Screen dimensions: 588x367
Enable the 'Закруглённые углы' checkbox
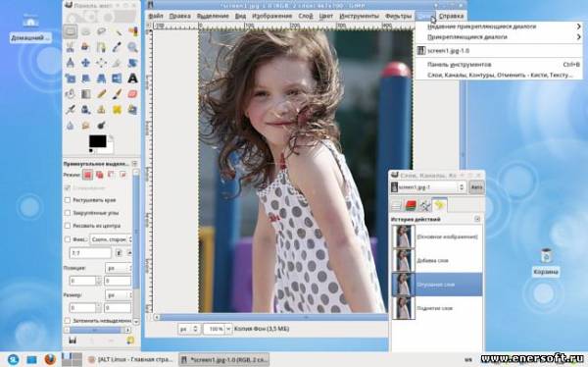click(x=68, y=213)
